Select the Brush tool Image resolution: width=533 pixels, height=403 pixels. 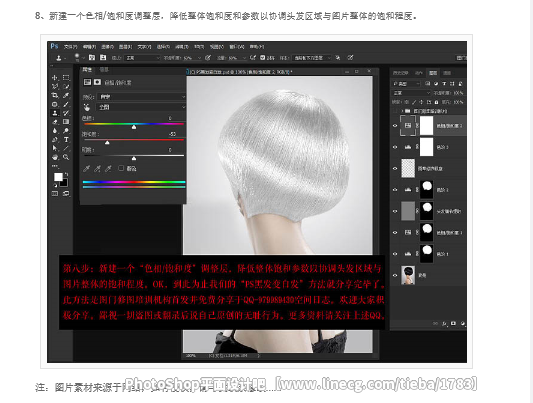(66, 104)
